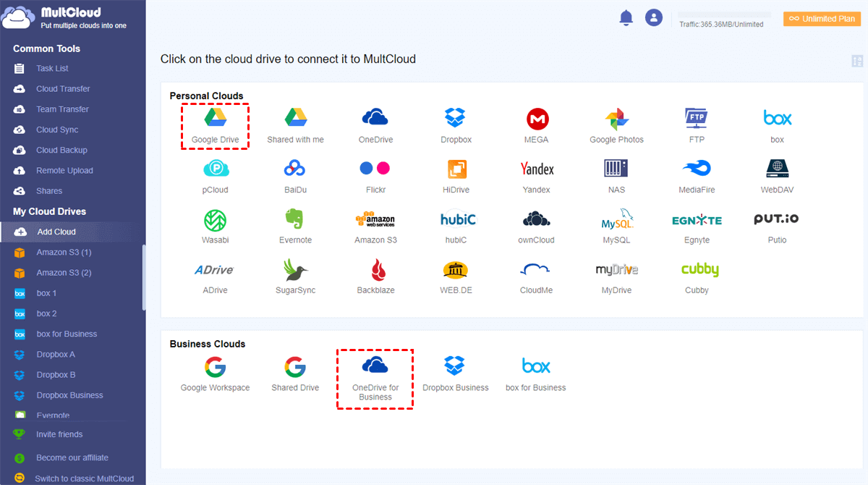868x485 pixels.
Task: Connect the pCloud drive
Action: coord(216,176)
